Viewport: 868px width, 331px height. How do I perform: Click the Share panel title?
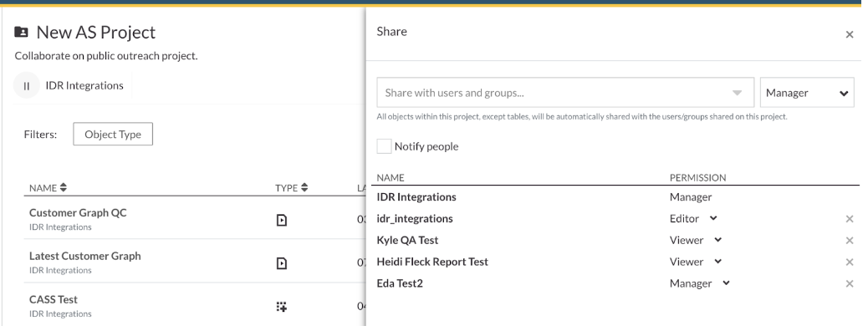392,32
